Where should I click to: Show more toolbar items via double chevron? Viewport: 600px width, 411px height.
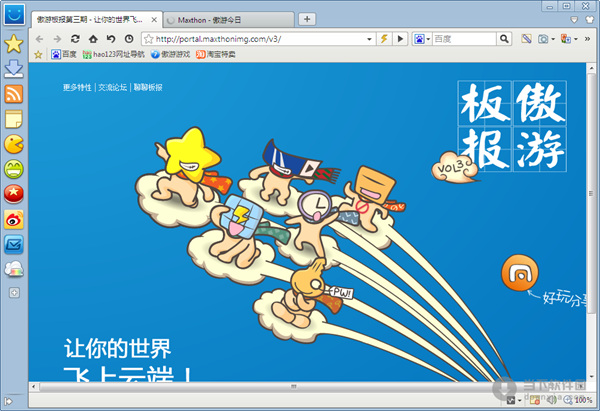tap(587, 39)
